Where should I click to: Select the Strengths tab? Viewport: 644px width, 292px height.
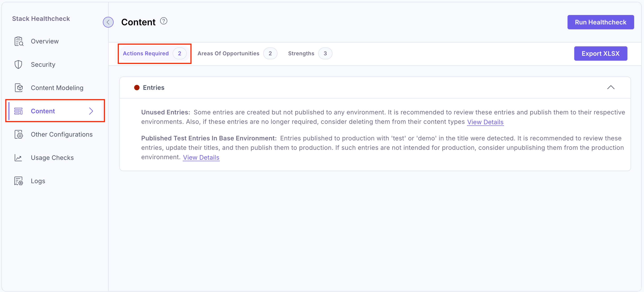coord(301,53)
